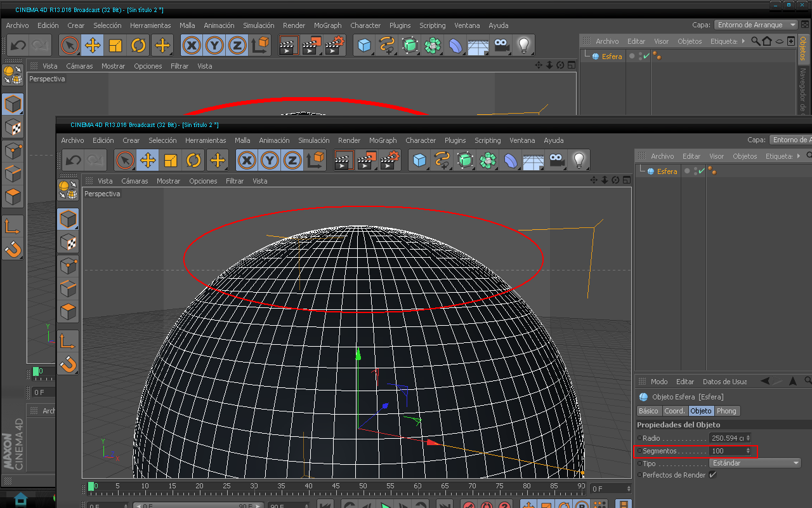Open the Capa dropdown in front window
This screenshot has width=812, height=508.
pyautogui.click(x=790, y=140)
